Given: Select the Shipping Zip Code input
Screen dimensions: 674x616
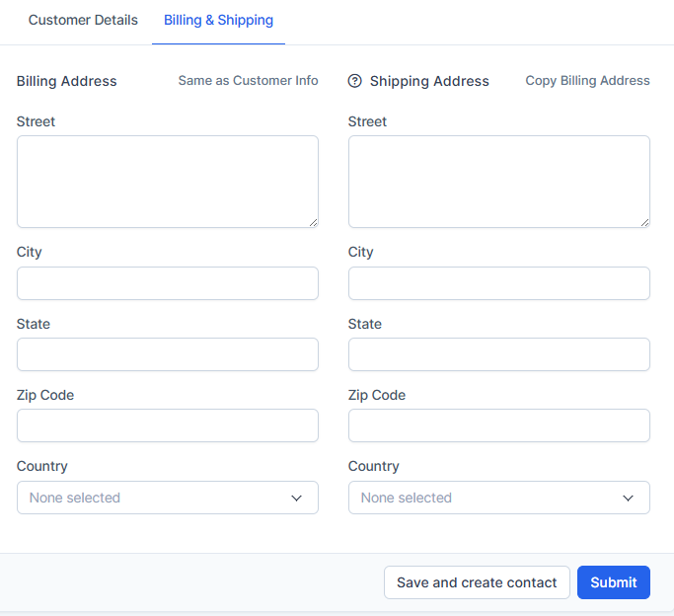Looking at the screenshot, I should tap(498, 425).
